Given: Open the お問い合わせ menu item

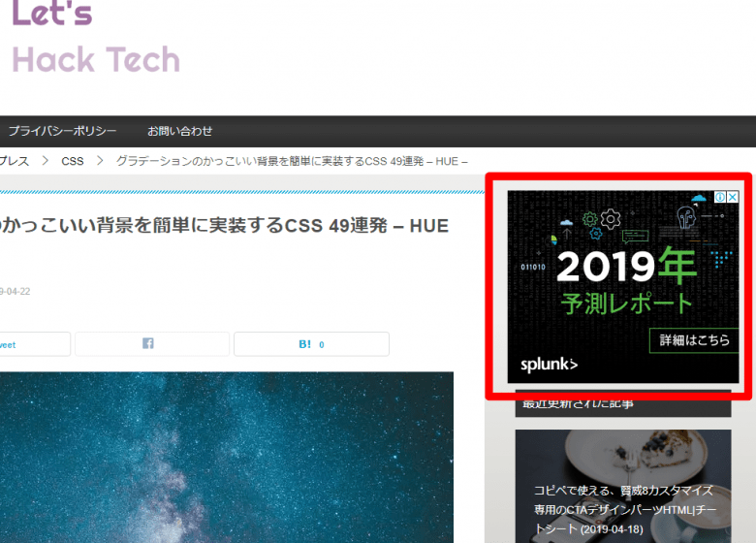Looking at the screenshot, I should [180, 131].
